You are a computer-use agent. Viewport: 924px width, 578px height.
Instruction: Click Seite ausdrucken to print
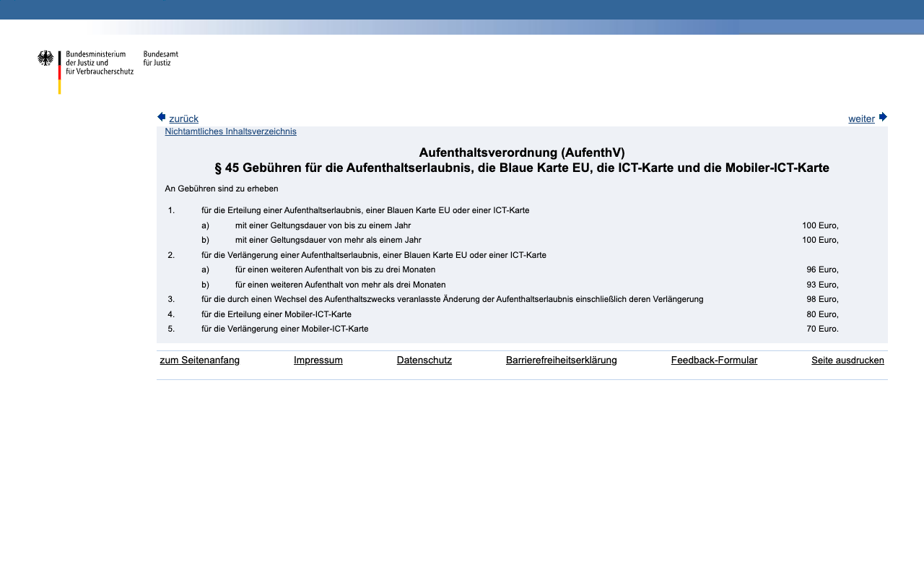(x=847, y=360)
